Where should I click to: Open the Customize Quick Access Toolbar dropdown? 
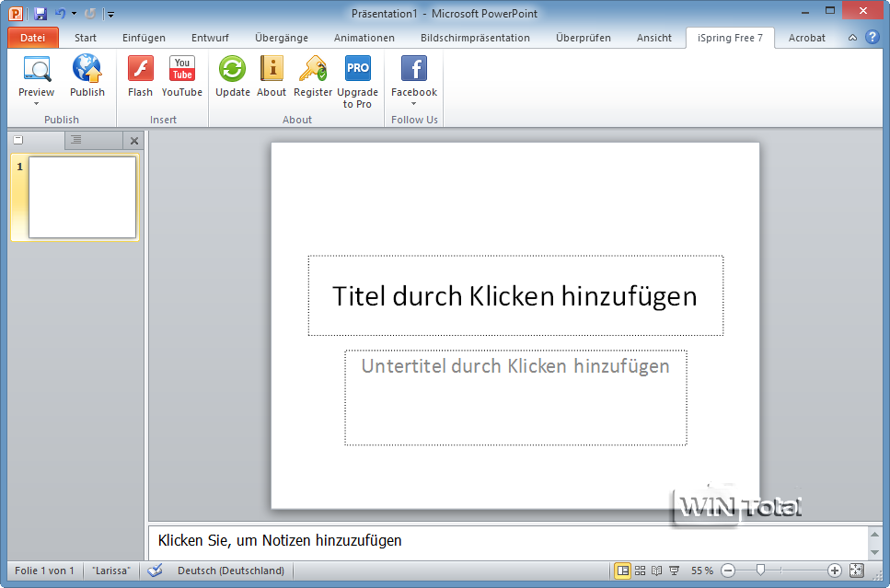coord(110,15)
